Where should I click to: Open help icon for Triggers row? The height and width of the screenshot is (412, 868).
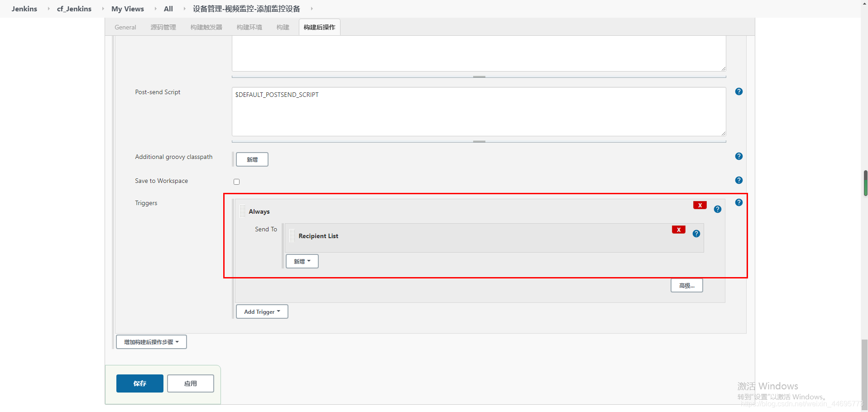(x=739, y=202)
